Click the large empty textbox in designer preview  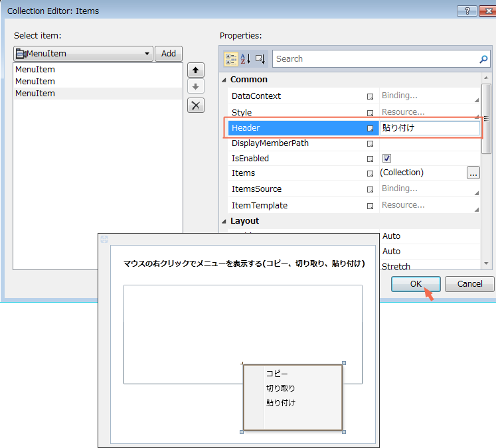[x=242, y=335]
